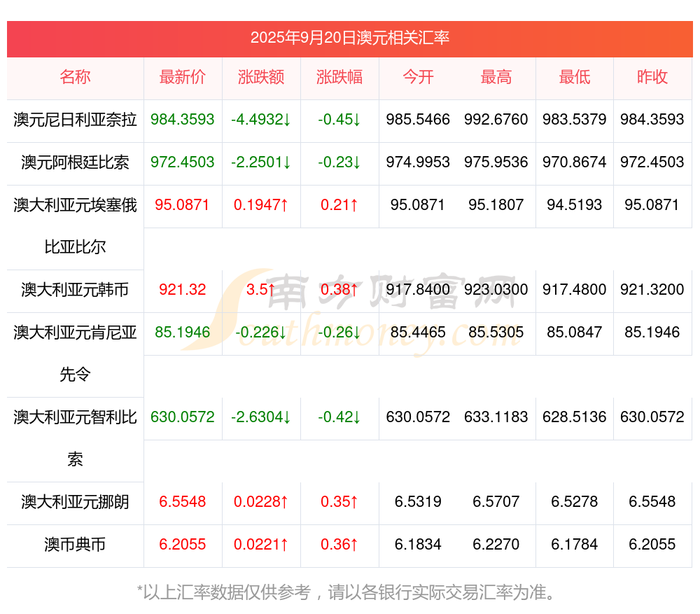700x614 pixels.
Task: Click high value 923.0300
Action: point(496,290)
